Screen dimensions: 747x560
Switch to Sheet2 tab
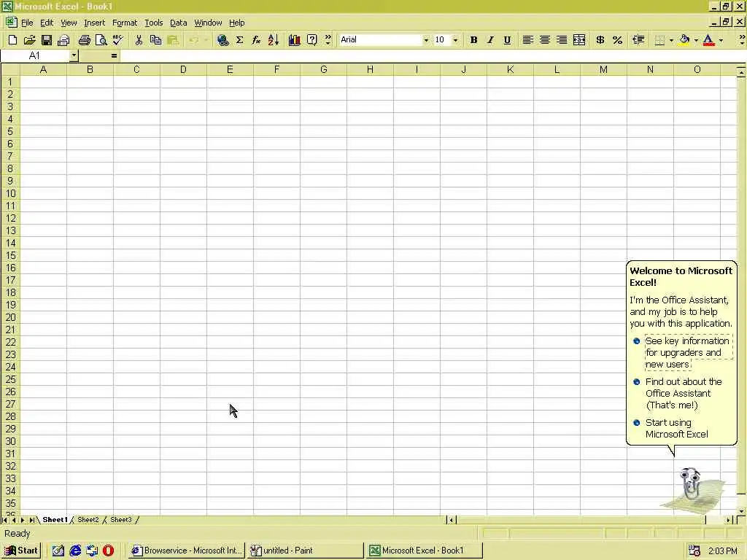pos(88,519)
